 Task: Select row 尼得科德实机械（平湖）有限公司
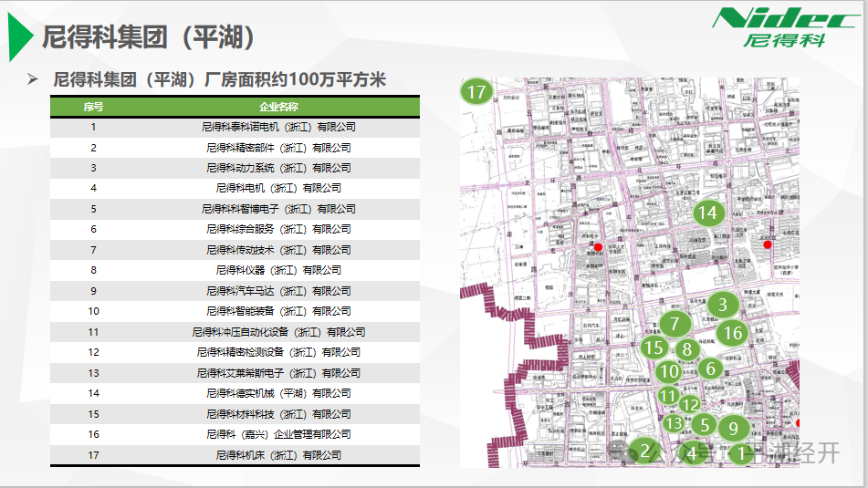[235, 393]
